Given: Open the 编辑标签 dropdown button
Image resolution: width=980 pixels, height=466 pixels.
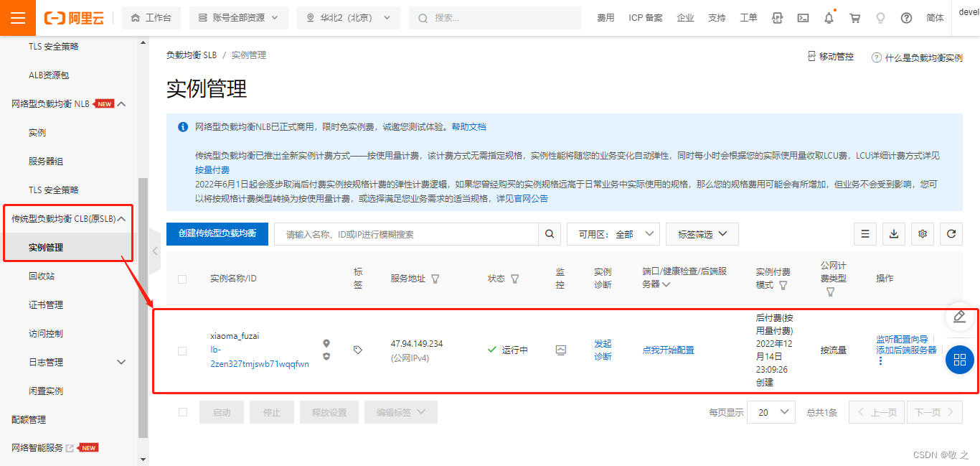Looking at the screenshot, I should 400,412.
